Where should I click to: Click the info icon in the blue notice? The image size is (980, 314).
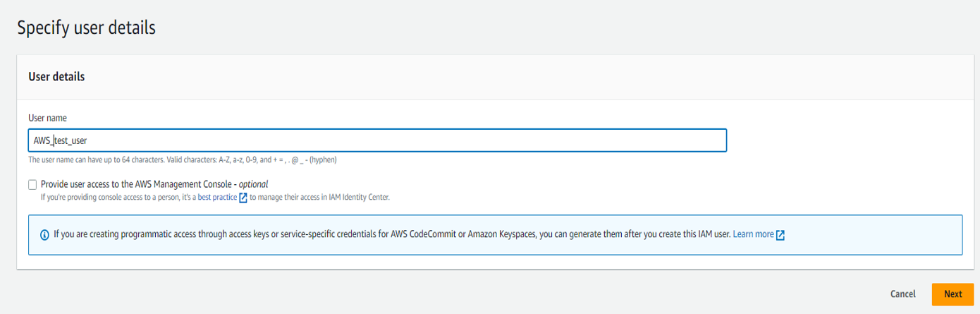tap(44, 235)
